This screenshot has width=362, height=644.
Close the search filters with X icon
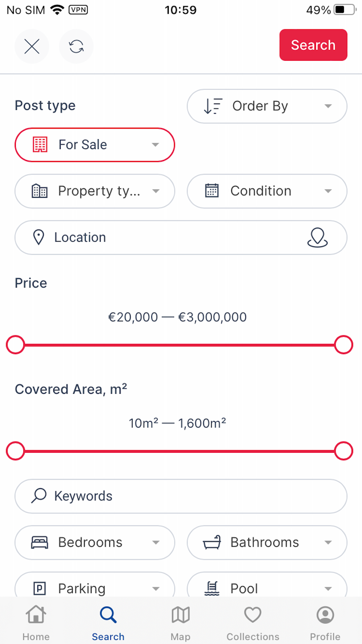tap(32, 46)
